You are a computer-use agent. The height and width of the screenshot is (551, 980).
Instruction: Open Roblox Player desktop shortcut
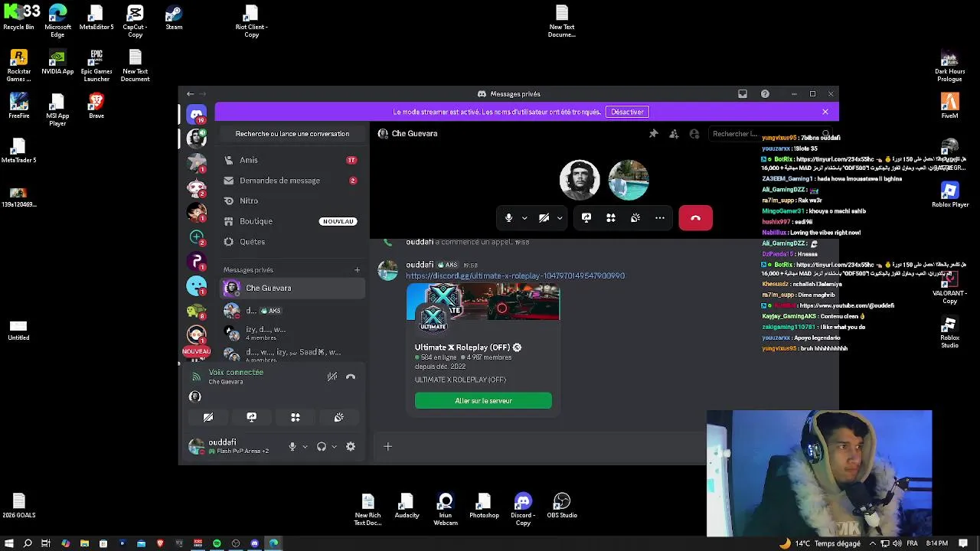pos(950,195)
